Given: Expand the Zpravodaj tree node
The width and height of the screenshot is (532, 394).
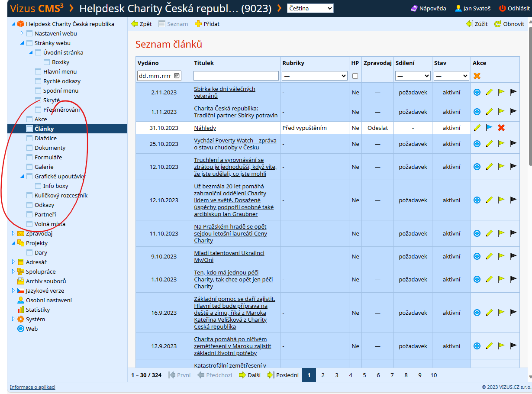Looking at the screenshot, I should point(13,233).
